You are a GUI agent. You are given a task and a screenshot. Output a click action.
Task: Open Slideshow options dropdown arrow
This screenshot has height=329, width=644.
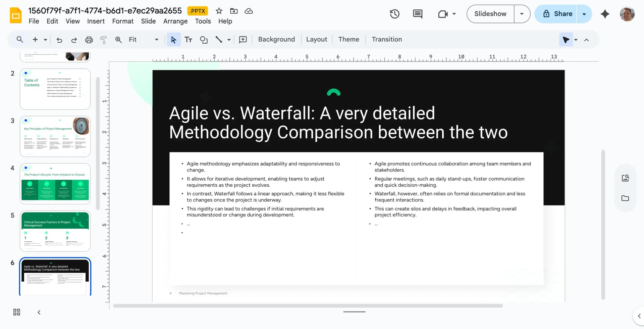pyautogui.click(x=522, y=14)
